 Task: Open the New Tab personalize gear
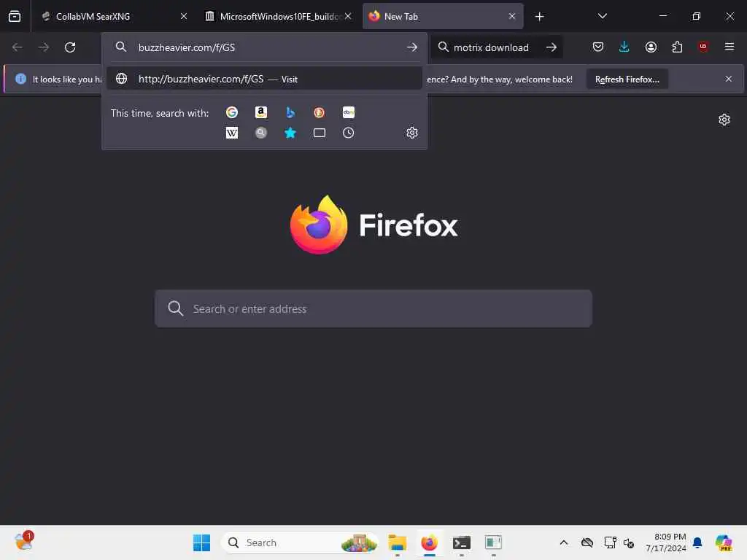point(724,120)
